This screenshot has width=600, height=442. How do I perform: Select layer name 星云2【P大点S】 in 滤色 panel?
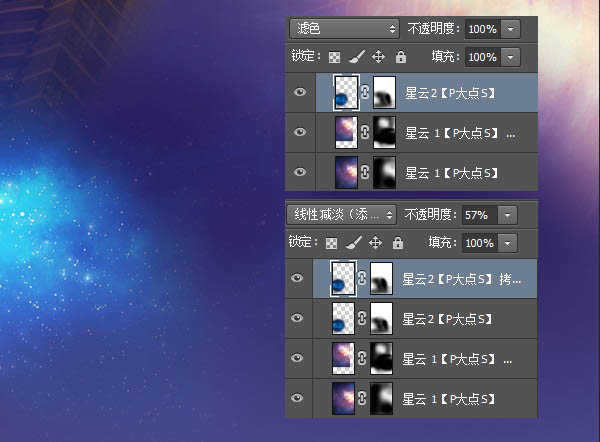(450, 93)
